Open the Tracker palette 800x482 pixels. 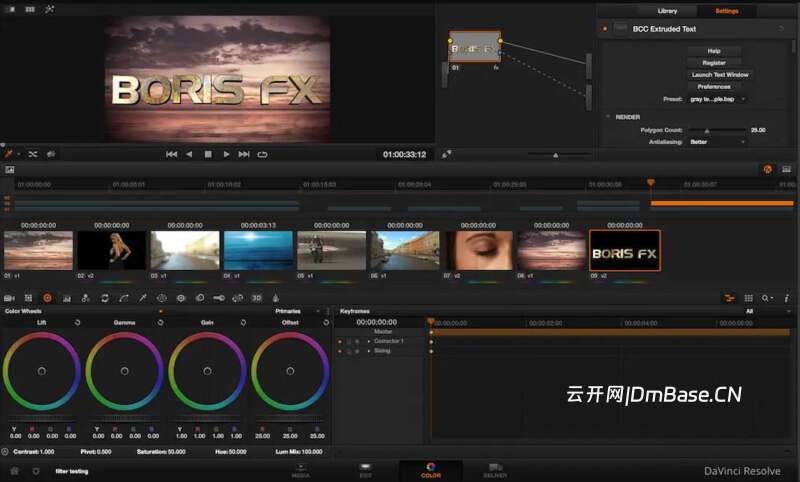pyautogui.click(x=181, y=298)
